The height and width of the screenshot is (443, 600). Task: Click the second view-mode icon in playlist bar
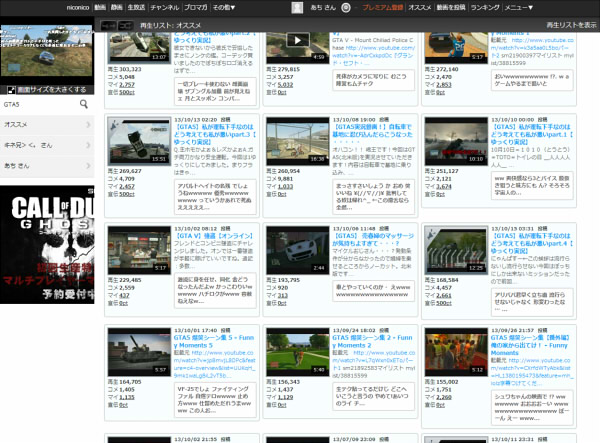tap(126, 25)
